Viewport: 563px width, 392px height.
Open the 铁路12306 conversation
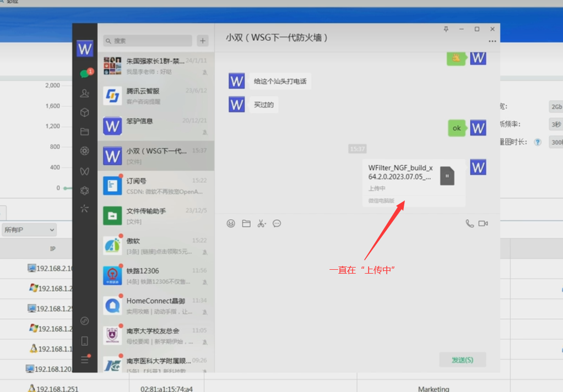[x=155, y=275]
